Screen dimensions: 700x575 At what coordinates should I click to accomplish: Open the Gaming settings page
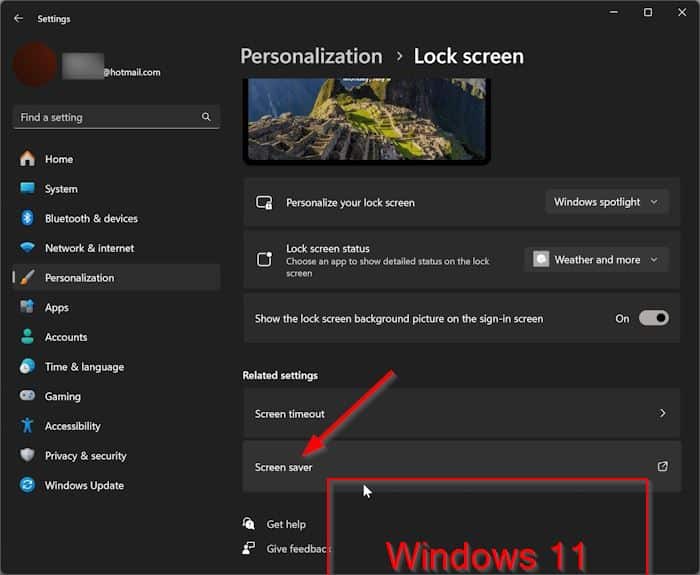coord(116,396)
